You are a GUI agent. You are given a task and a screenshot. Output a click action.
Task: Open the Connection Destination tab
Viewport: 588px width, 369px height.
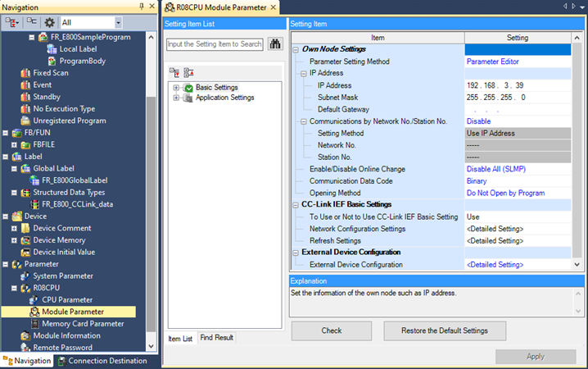point(102,361)
